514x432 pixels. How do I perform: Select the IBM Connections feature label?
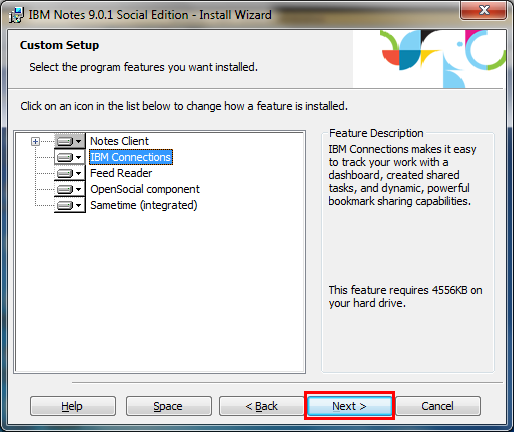point(131,157)
